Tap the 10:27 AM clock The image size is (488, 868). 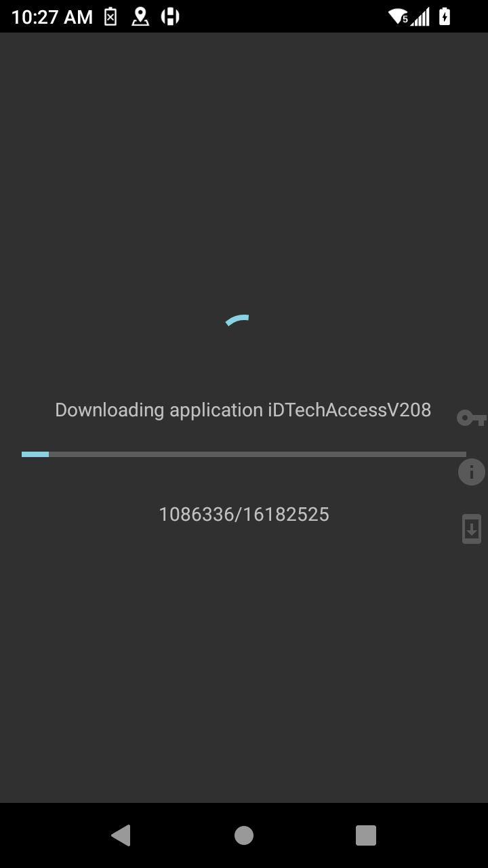[x=52, y=17]
